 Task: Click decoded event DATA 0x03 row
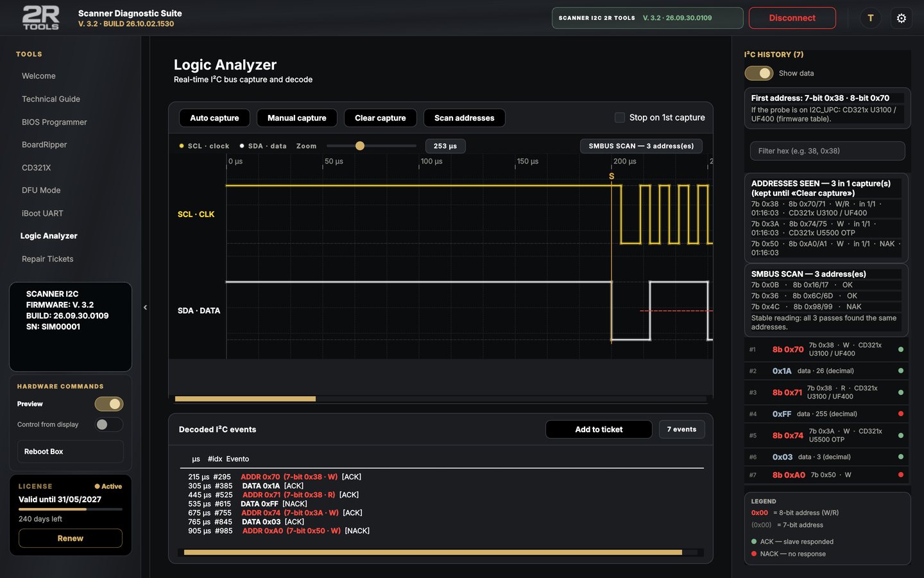tap(246, 522)
